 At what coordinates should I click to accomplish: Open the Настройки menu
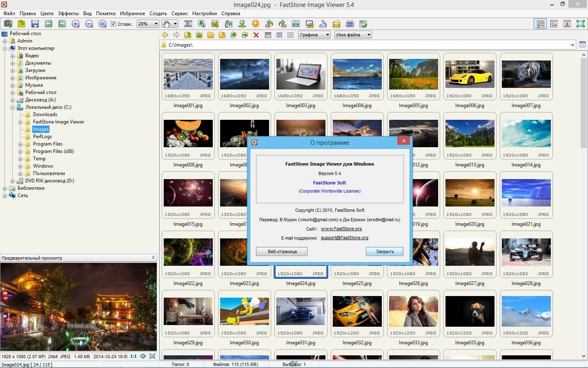205,13
